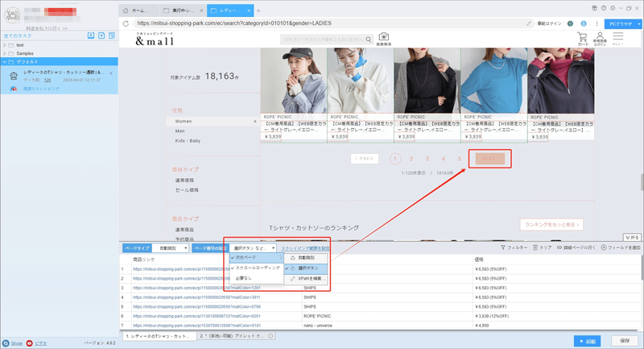
Task: Choose XPathを編集 in the submenu
Action: 306,278
